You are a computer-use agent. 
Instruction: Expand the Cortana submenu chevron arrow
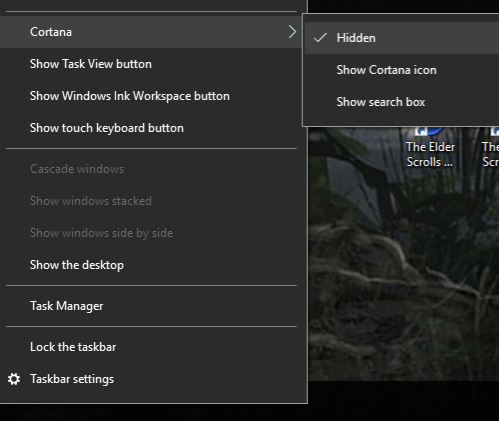coord(292,32)
